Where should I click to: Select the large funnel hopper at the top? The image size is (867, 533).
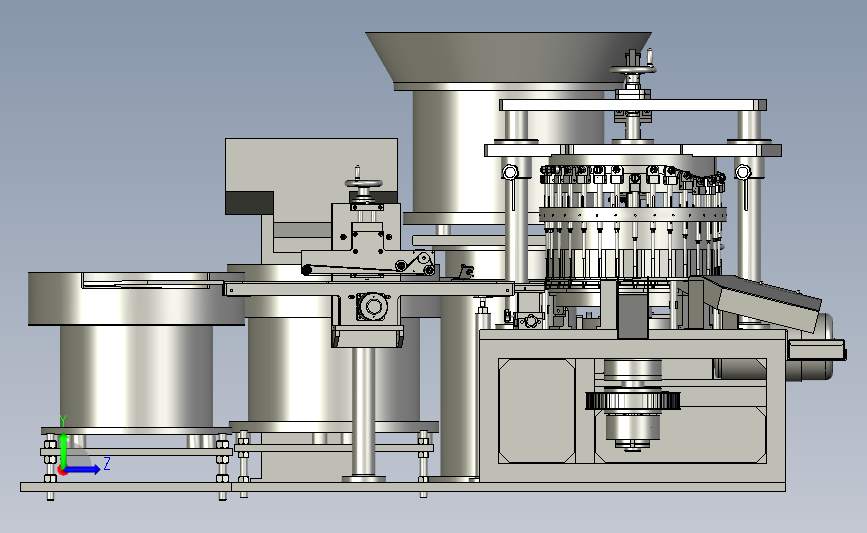point(508,57)
